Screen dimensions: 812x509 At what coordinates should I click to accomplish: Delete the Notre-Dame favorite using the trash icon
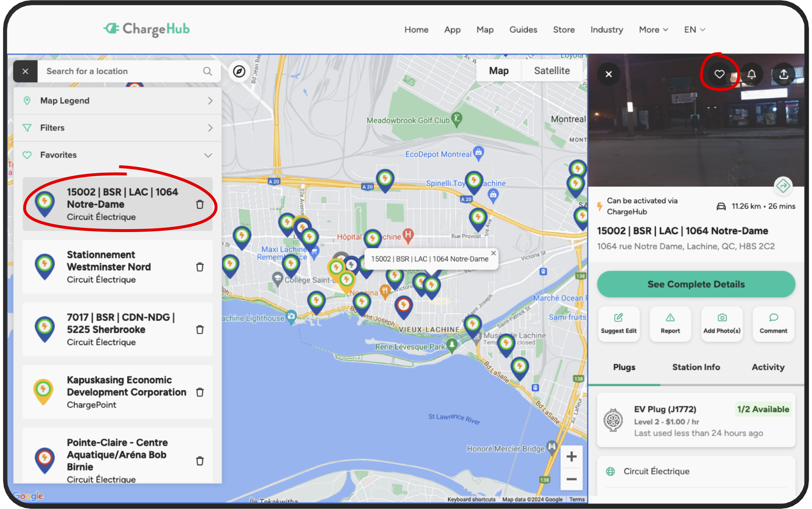[x=200, y=204]
